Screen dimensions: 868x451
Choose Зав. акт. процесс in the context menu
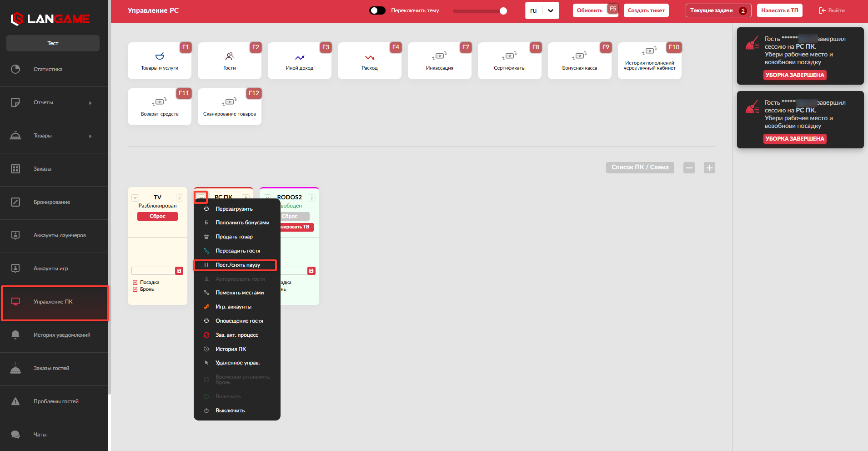coord(237,335)
